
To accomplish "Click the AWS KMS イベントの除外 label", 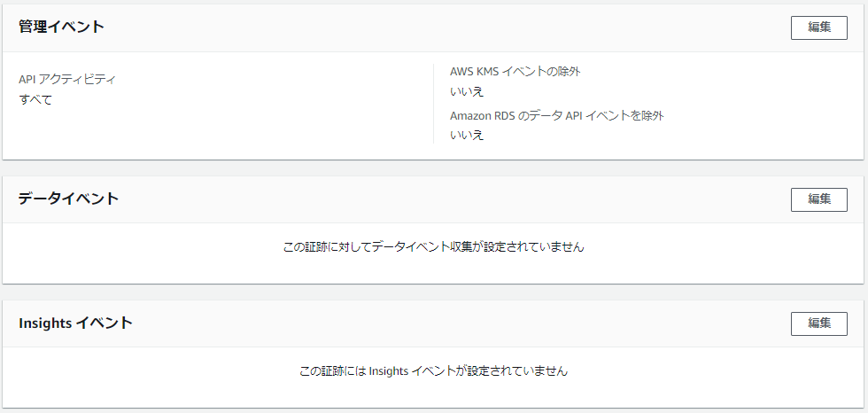I will pyautogui.click(x=515, y=71).
